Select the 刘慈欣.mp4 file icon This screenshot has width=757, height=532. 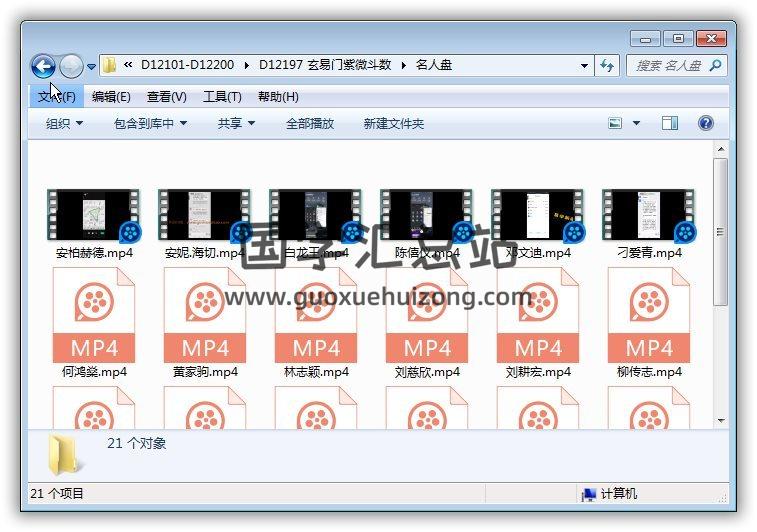(x=427, y=315)
